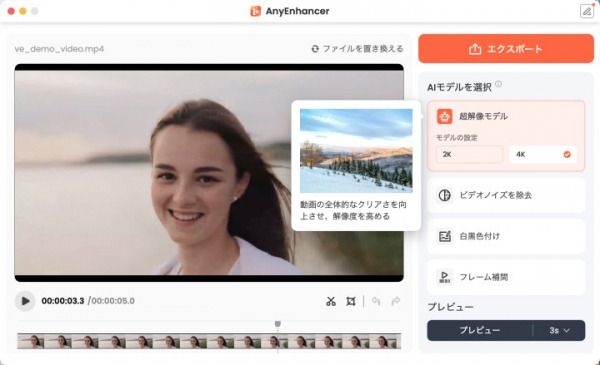Viewport: 600px width, 365px height.
Task: Click the dark プレビュー button
Action: (479, 331)
